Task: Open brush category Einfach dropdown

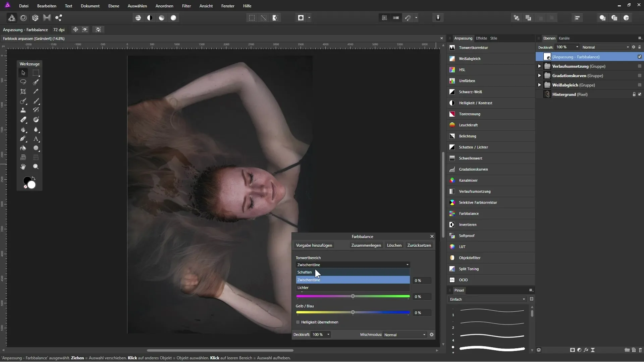Action: [x=487, y=299]
